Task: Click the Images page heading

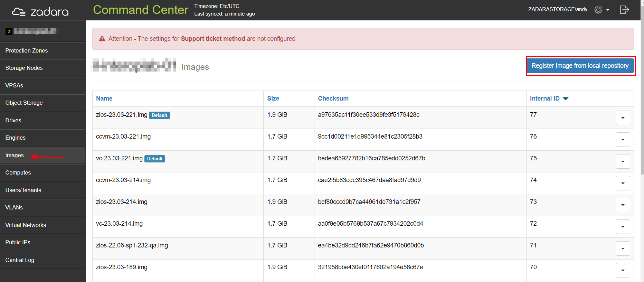Action: click(x=195, y=67)
